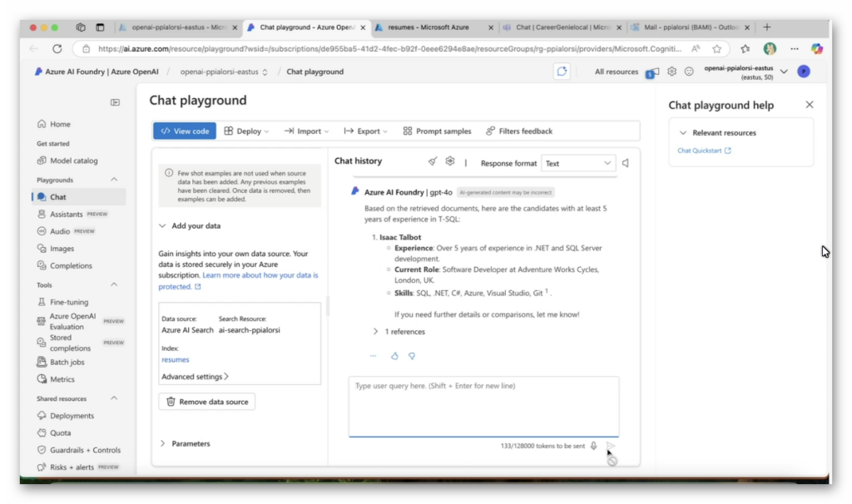Screen dimensions: 852x504
Task: Collapse the Tools sidebar group
Action: [x=114, y=284]
